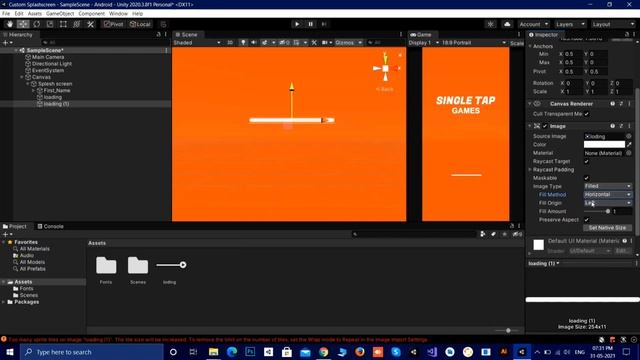The width and height of the screenshot is (640, 360).
Task: Open the Fill Origin dropdown
Action: (608, 203)
